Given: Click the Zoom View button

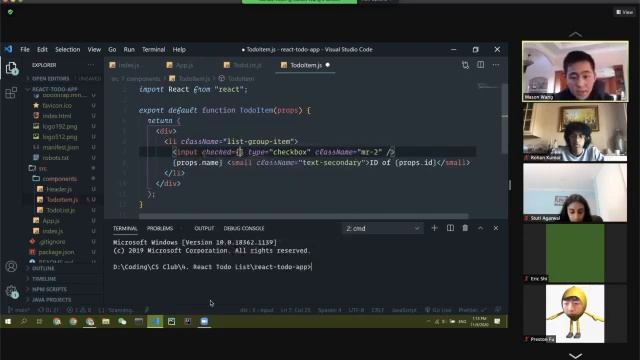Looking at the screenshot, I should 625,12.
